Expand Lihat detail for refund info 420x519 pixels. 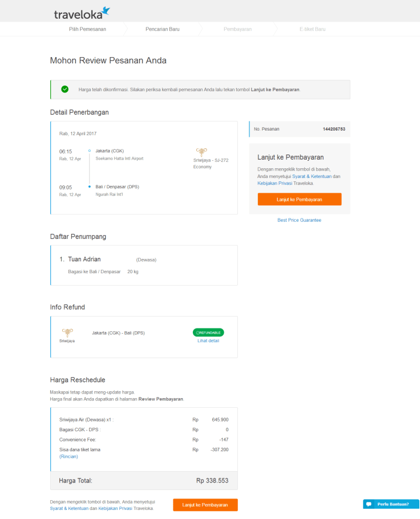(x=208, y=341)
